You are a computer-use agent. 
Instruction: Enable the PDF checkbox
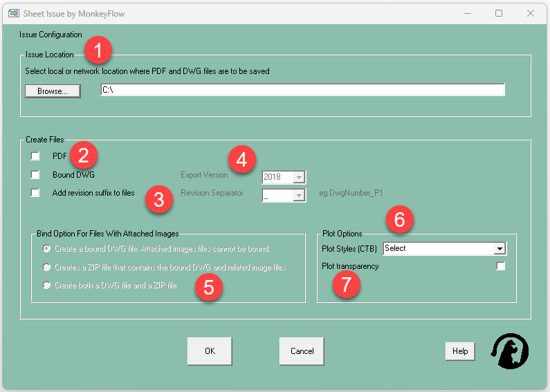[x=35, y=156]
